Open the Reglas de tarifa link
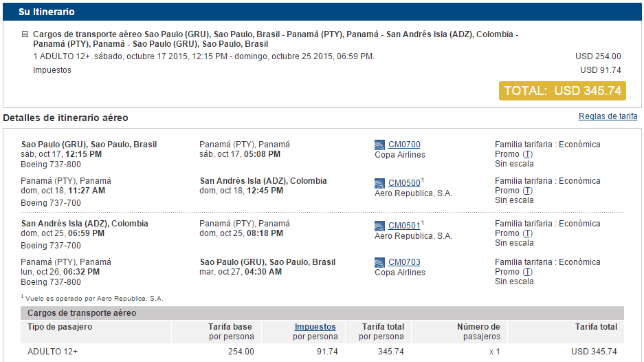Image resolution: width=644 pixels, height=362 pixels. pos(608,116)
